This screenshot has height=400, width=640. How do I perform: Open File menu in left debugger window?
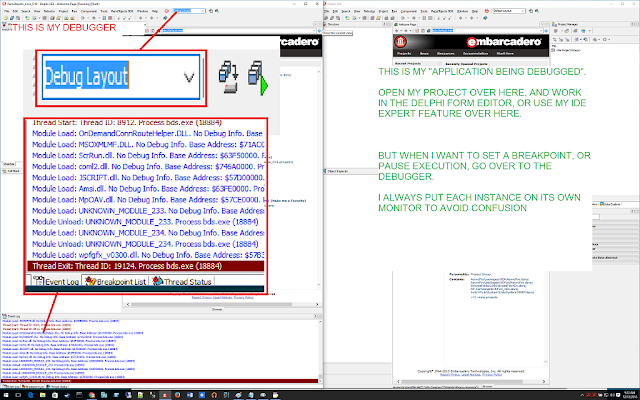6,11
